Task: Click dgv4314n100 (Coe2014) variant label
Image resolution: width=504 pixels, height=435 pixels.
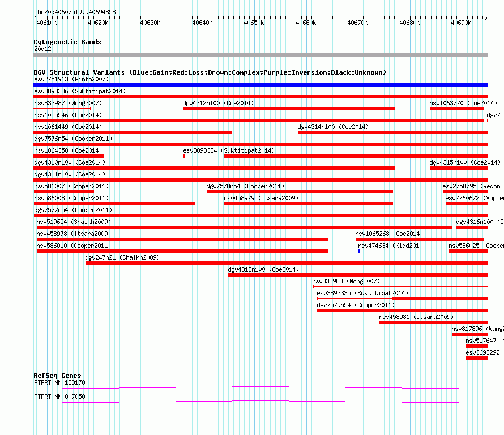Action: (333, 127)
